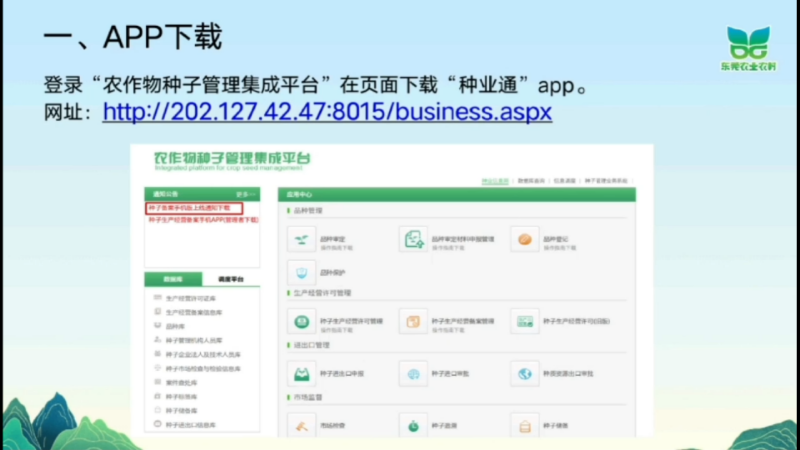Open the orange seed 品种登记 icon
This screenshot has height=450, width=800.
pos(524,239)
